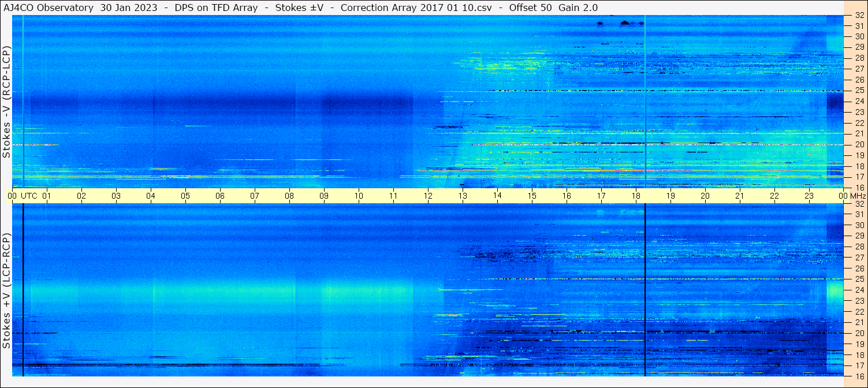868x388 pixels.
Task: Select hour 09 on the UTC time axis
Action: click(324, 196)
